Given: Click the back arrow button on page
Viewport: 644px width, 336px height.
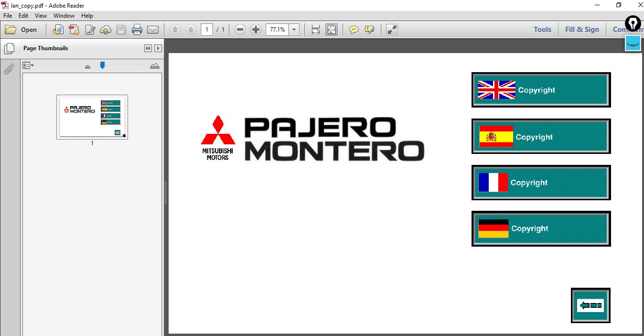Looking at the screenshot, I should pyautogui.click(x=590, y=305).
